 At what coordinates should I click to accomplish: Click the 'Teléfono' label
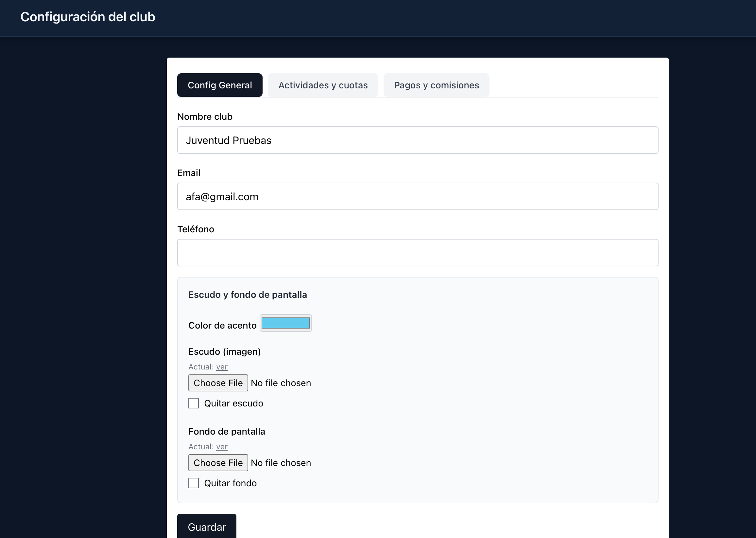196,229
